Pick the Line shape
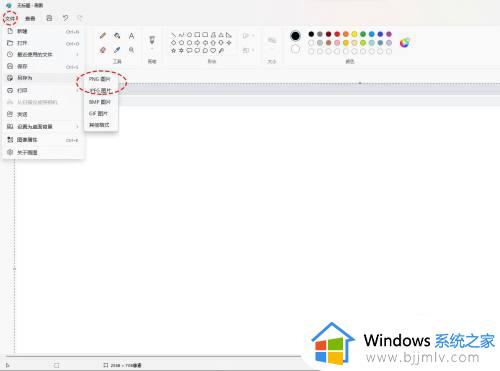 [173, 35]
